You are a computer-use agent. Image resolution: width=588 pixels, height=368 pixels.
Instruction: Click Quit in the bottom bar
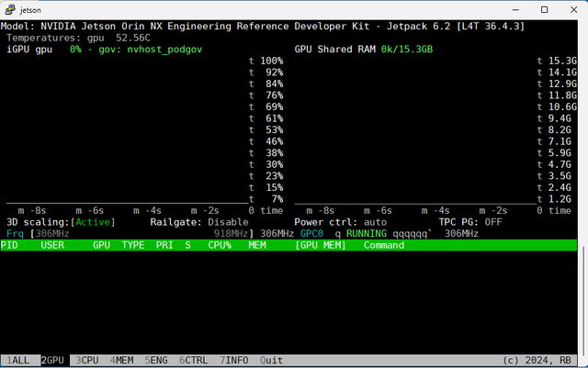pos(271,361)
